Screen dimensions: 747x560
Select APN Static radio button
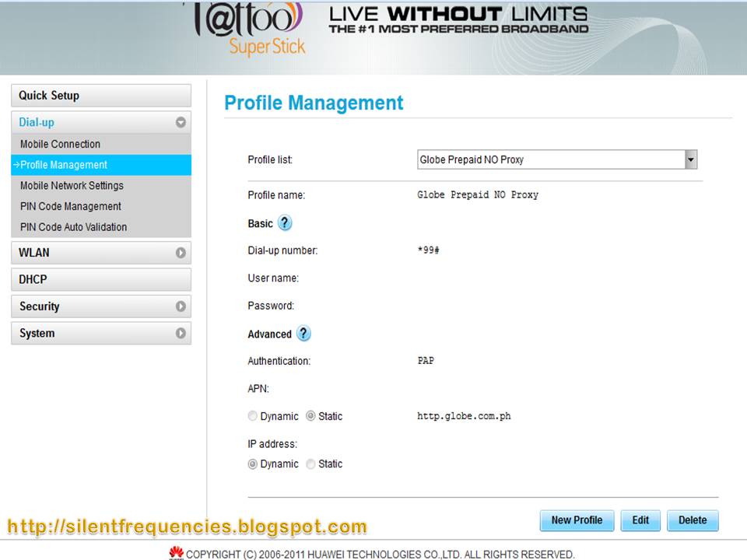(x=310, y=415)
